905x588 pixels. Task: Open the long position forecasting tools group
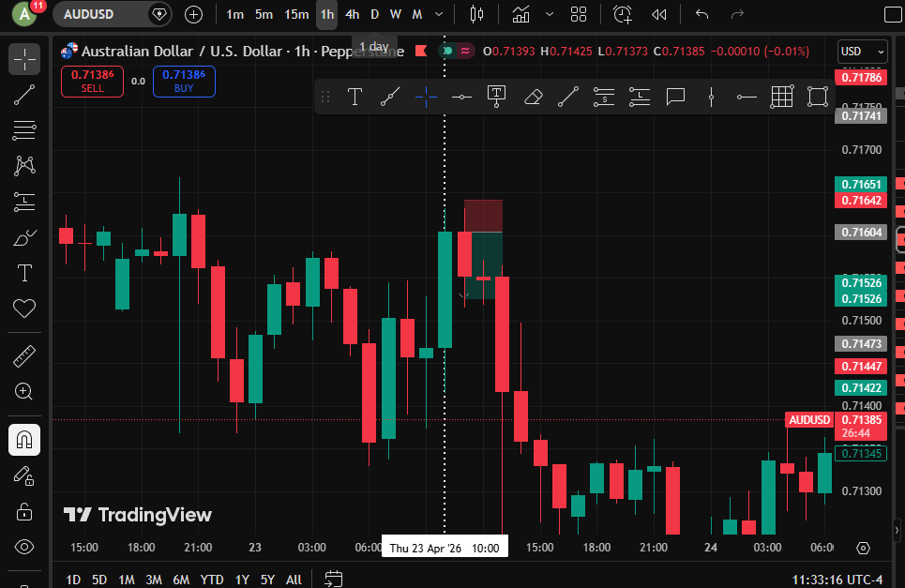24,202
